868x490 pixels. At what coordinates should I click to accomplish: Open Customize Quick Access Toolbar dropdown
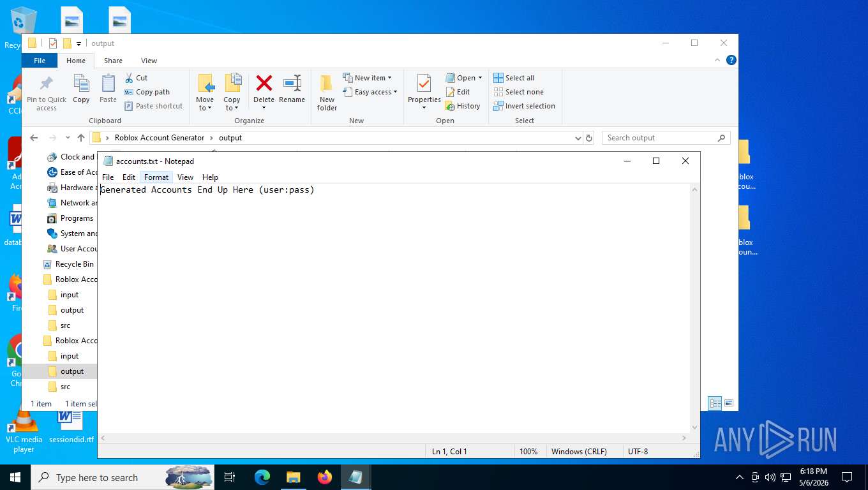(x=79, y=43)
